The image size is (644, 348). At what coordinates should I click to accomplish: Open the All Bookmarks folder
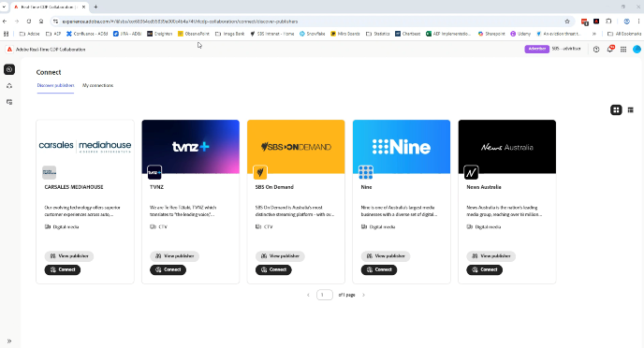tap(624, 34)
